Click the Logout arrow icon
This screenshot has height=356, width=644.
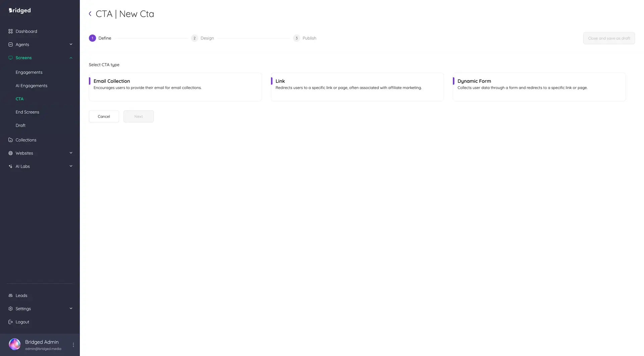pos(10,322)
